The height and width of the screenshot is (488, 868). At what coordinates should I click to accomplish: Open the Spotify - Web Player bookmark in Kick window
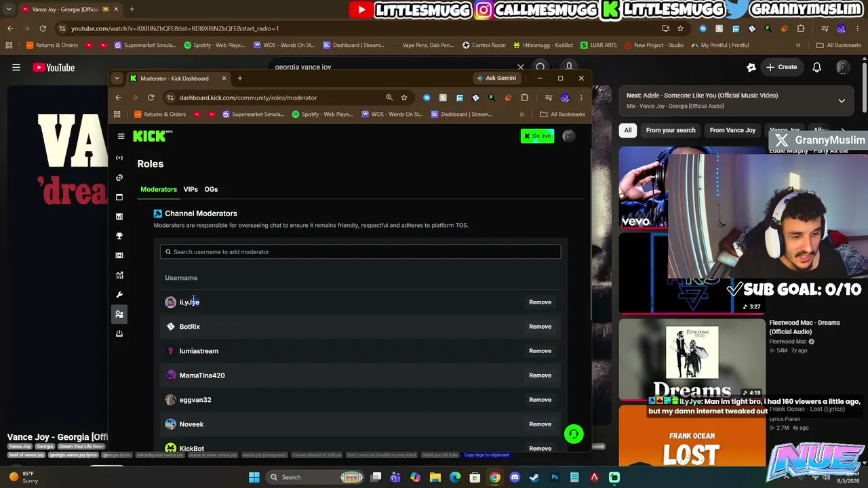point(322,114)
